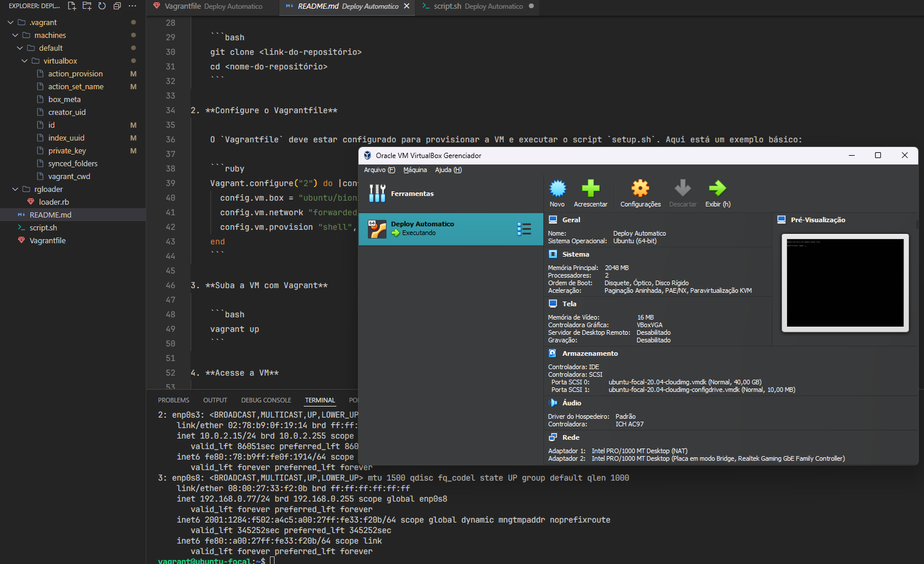Click the New Folder icon in Explorer header
The height and width of the screenshot is (564, 924).
(87, 6)
